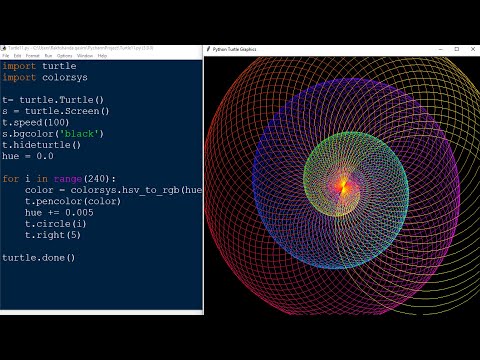This screenshot has width=480, height=360.
Task: Open the Run menu in IDLE
Action: coord(48,56)
